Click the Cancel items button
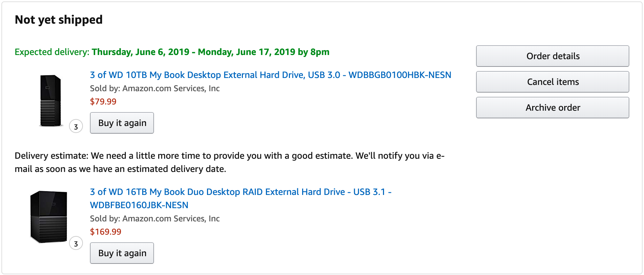Image resolution: width=644 pixels, height=275 pixels. coord(552,82)
